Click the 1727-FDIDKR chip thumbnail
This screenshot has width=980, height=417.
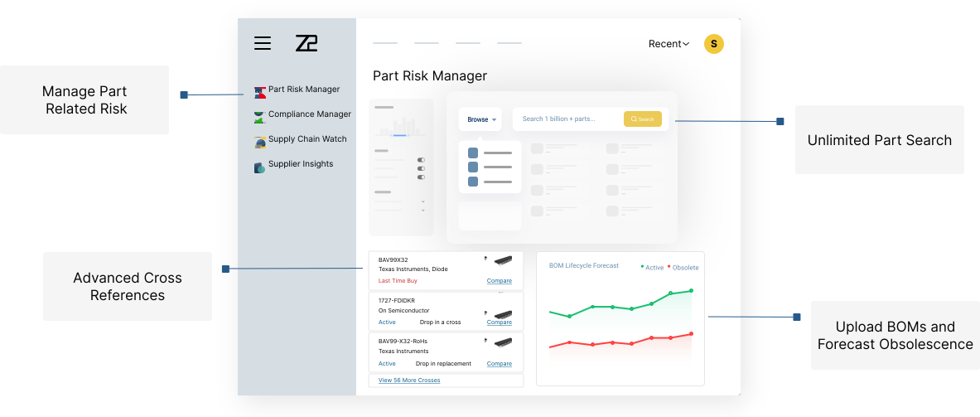coord(503,314)
